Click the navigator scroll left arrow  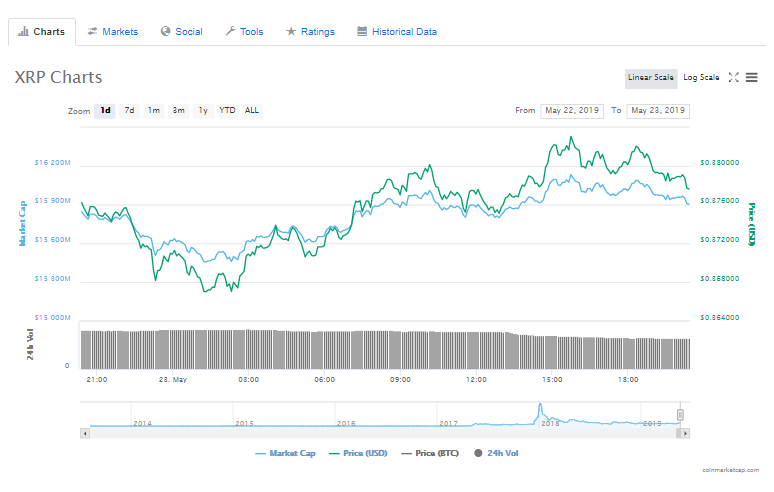(x=85, y=434)
